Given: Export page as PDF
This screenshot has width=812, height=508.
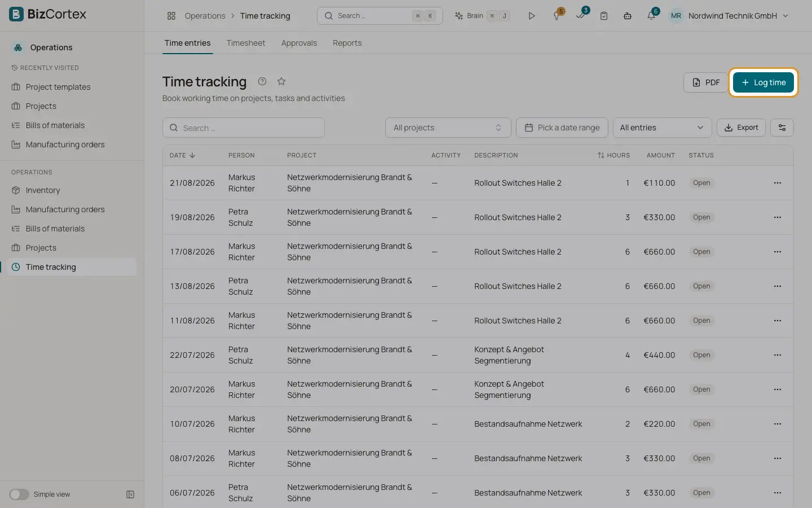Looking at the screenshot, I should pos(705,82).
